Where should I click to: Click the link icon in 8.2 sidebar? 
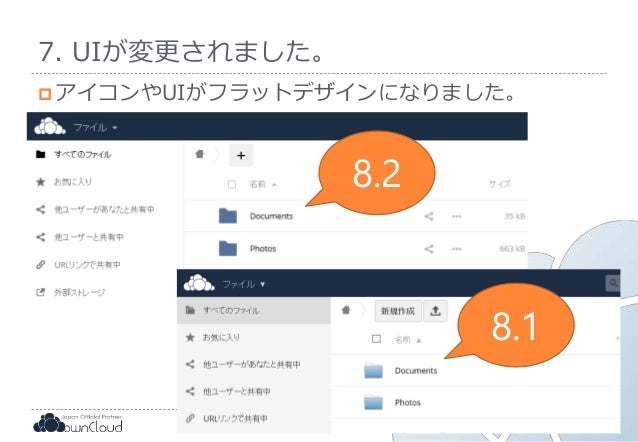tap(40, 264)
